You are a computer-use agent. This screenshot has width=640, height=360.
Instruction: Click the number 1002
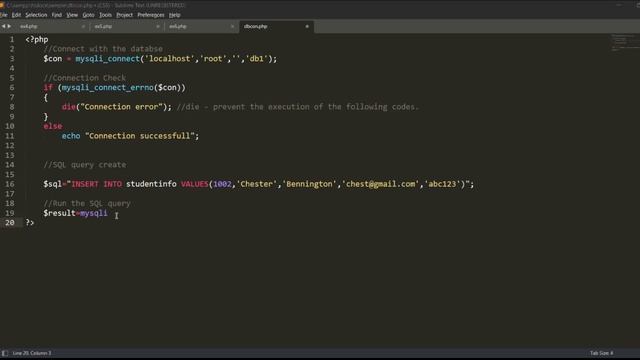point(222,184)
